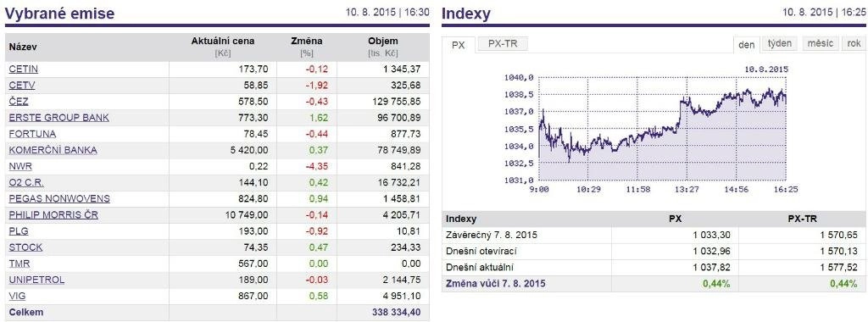Select the FORTUNA link
The image size is (868, 322).
coord(32,134)
